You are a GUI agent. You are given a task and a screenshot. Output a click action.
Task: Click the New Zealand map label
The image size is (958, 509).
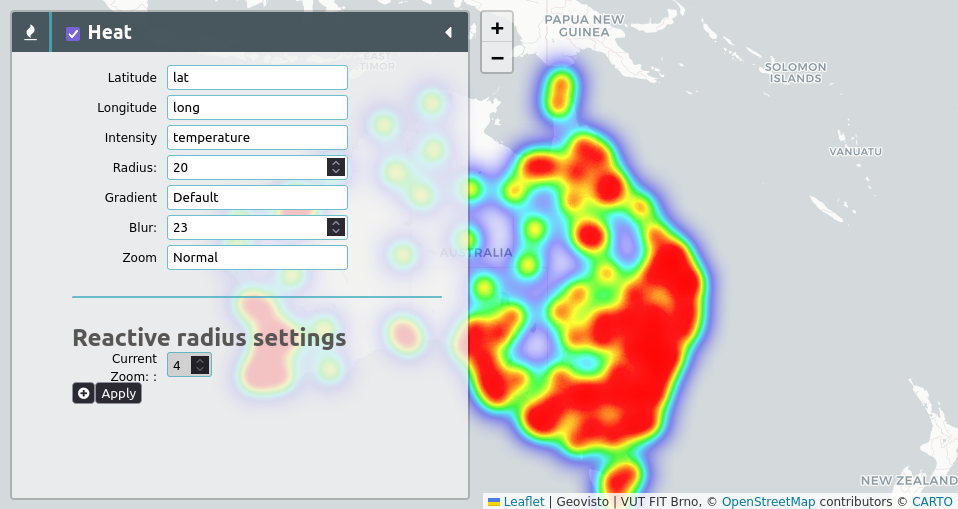point(909,481)
